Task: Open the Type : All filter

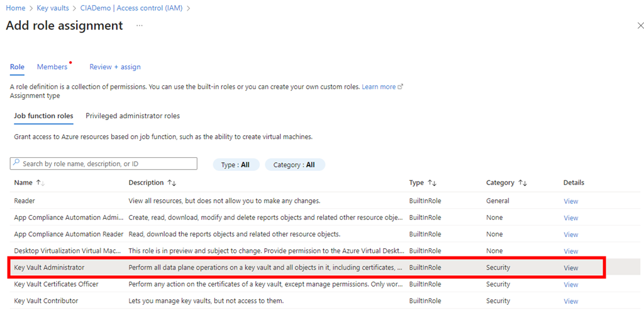Action: click(236, 165)
